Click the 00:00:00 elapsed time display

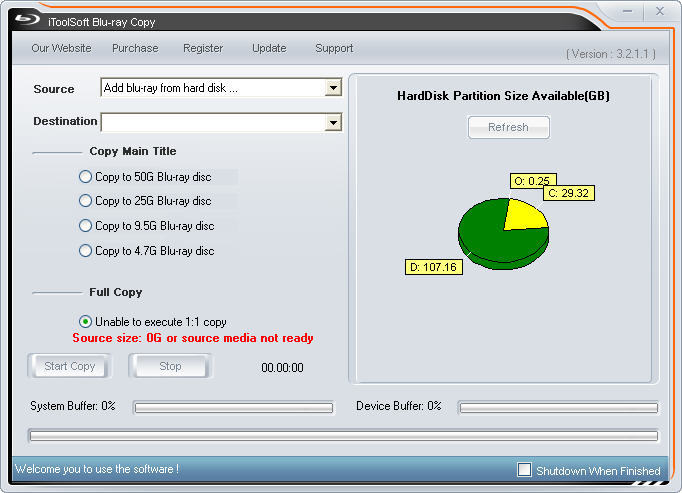(282, 368)
